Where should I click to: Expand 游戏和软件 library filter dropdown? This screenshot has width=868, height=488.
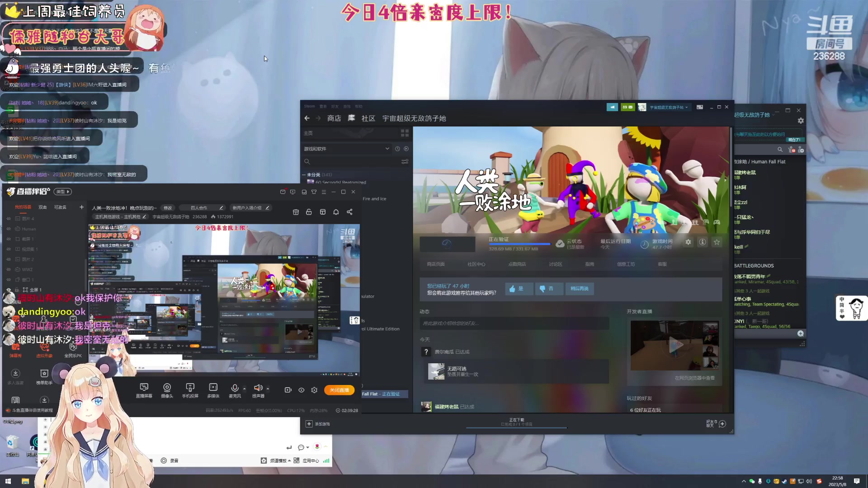coord(387,149)
